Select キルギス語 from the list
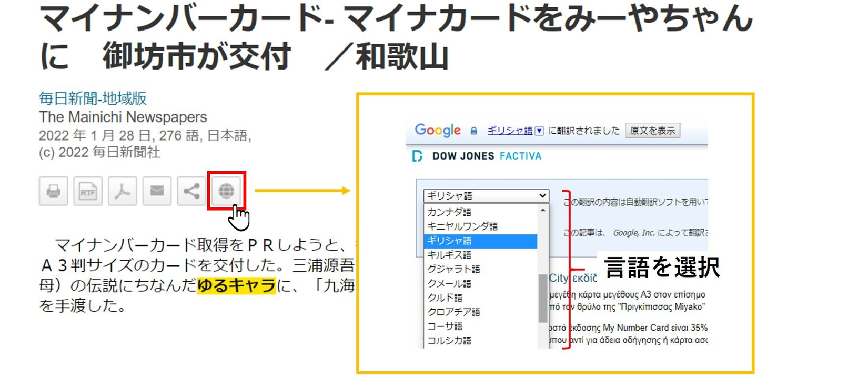Screen dimensions: 868x376 [x=449, y=255]
